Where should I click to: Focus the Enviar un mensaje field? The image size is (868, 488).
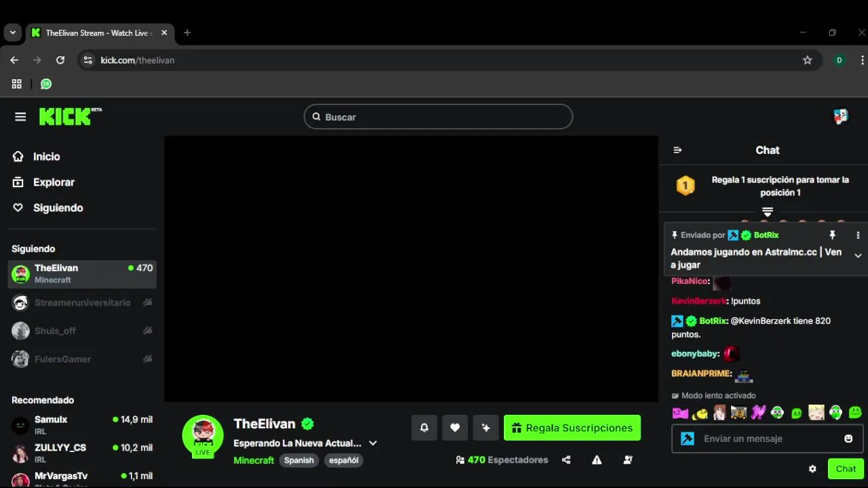(x=768, y=439)
